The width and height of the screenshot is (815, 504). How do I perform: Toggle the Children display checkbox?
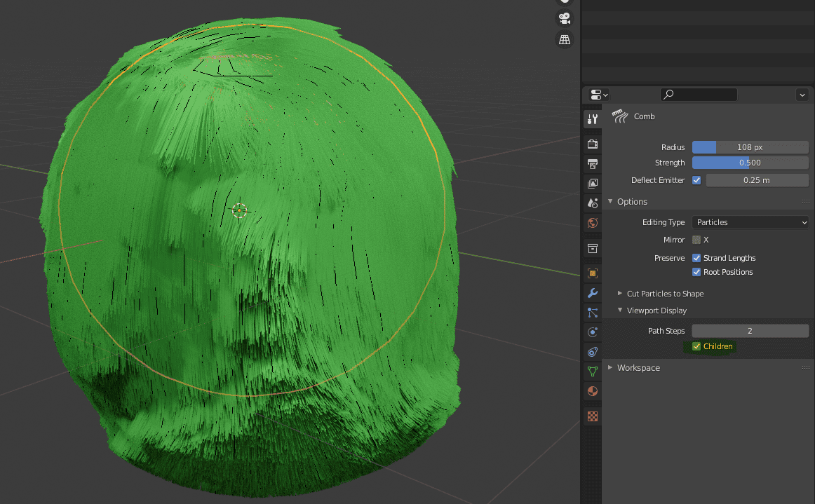tap(696, 346)
